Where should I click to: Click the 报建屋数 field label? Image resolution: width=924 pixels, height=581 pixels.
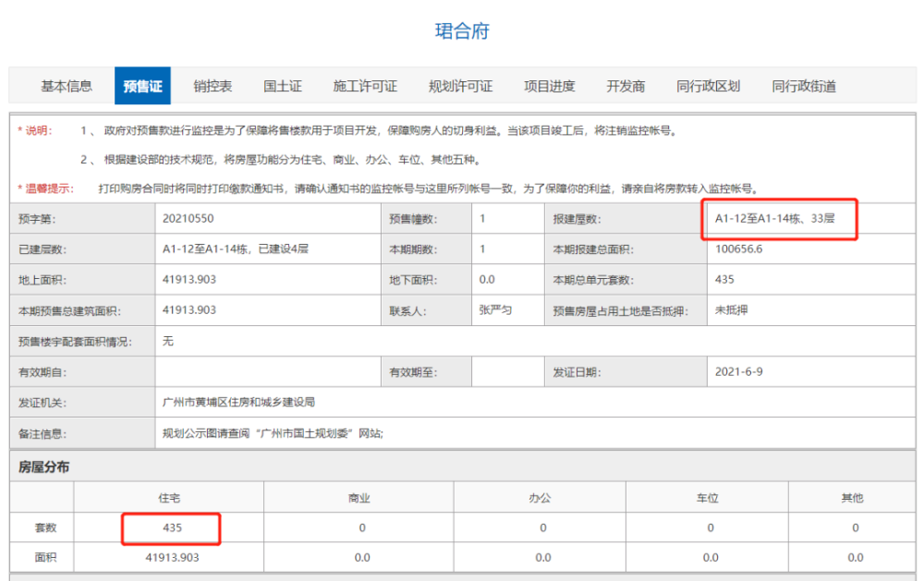(x=577, y=219)
